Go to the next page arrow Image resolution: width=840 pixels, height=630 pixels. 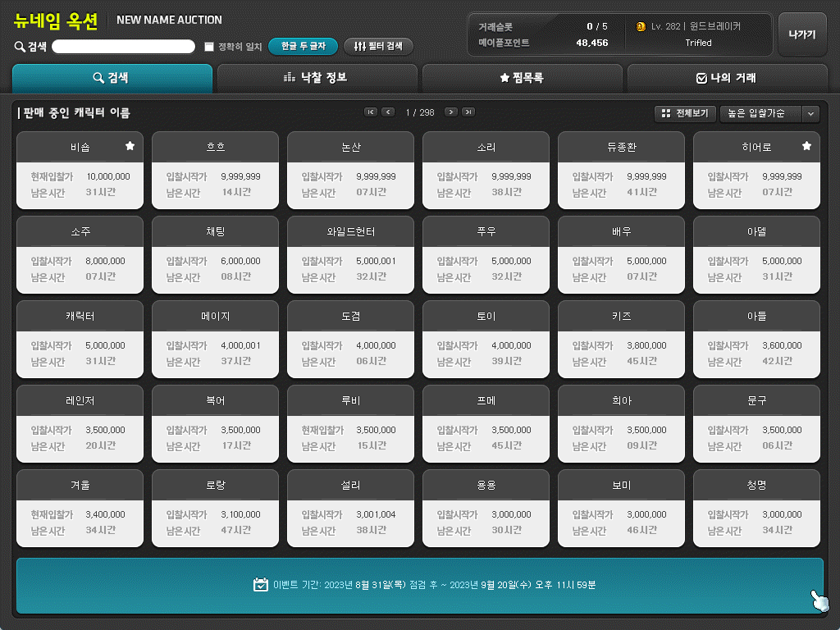point(450,112)
